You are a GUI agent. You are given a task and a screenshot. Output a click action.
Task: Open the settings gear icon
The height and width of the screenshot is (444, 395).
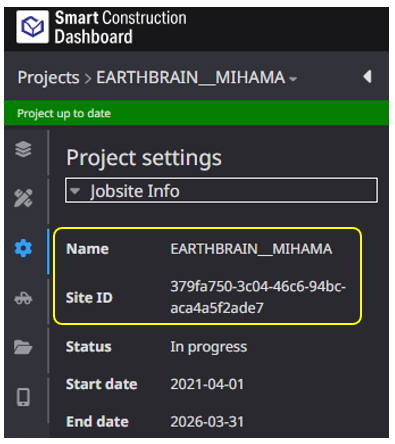click(x=23, y=248)
